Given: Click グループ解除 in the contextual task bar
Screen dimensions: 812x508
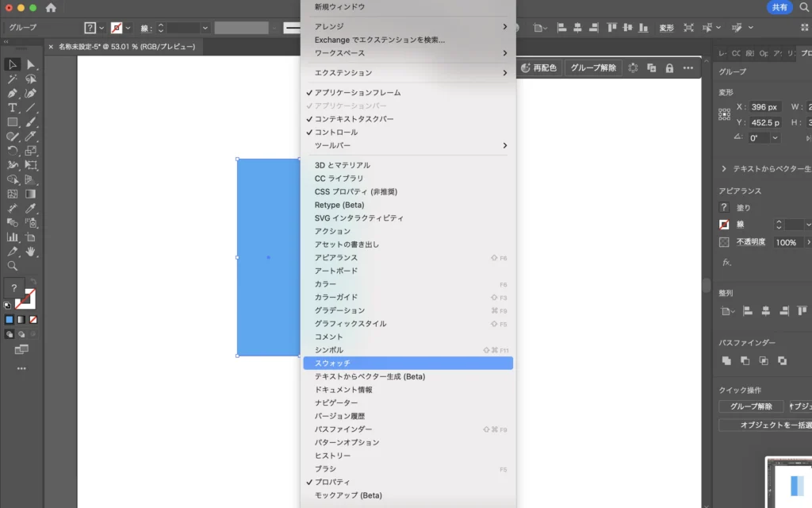Looking at the screenshot, I should point(593,68).
